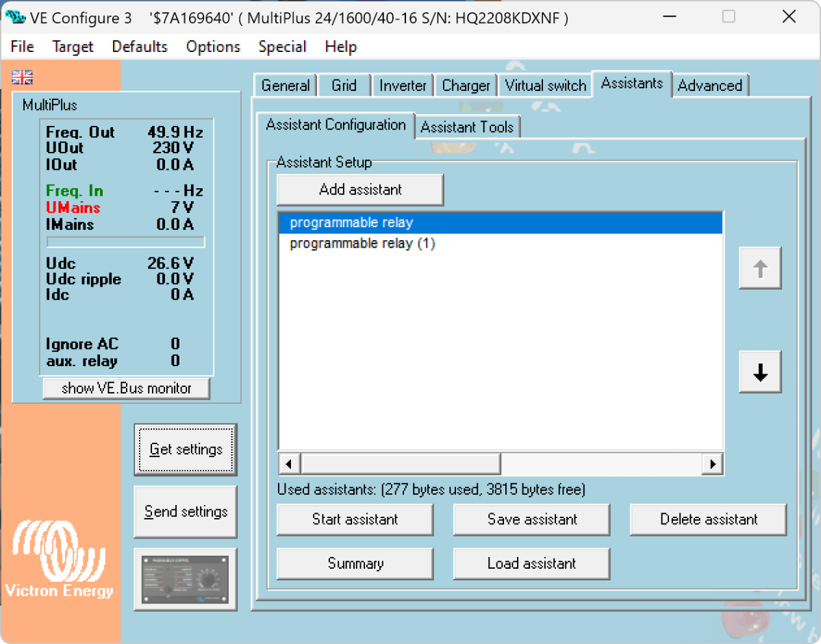The image size is (821, 644).
Task: Move the assistant down using the down arrow icon
Action: coord(759,372)
